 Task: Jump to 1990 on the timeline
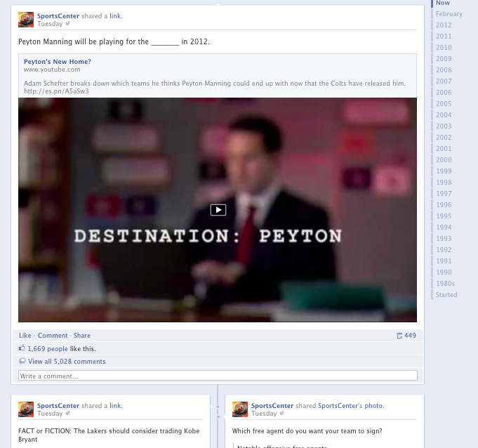point(444,272)
